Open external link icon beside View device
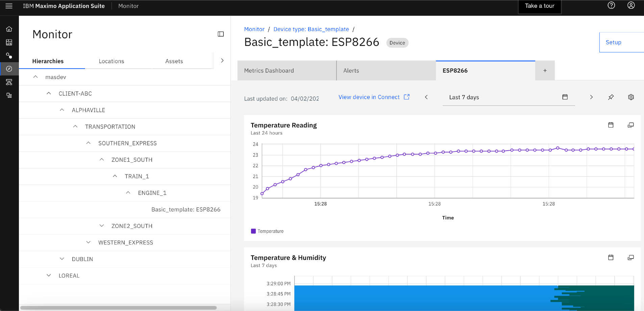 (407, 97)
